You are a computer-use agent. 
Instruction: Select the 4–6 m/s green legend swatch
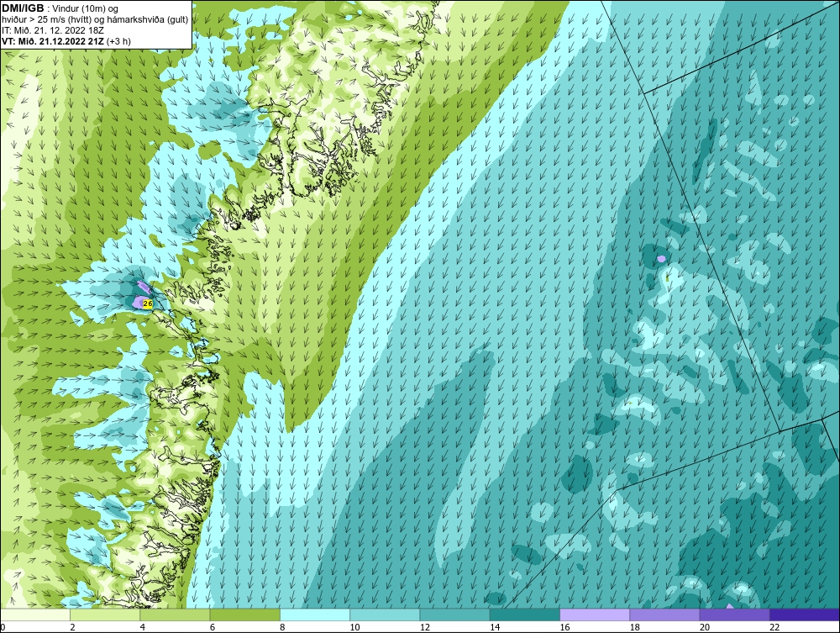(x=176, y=615)
